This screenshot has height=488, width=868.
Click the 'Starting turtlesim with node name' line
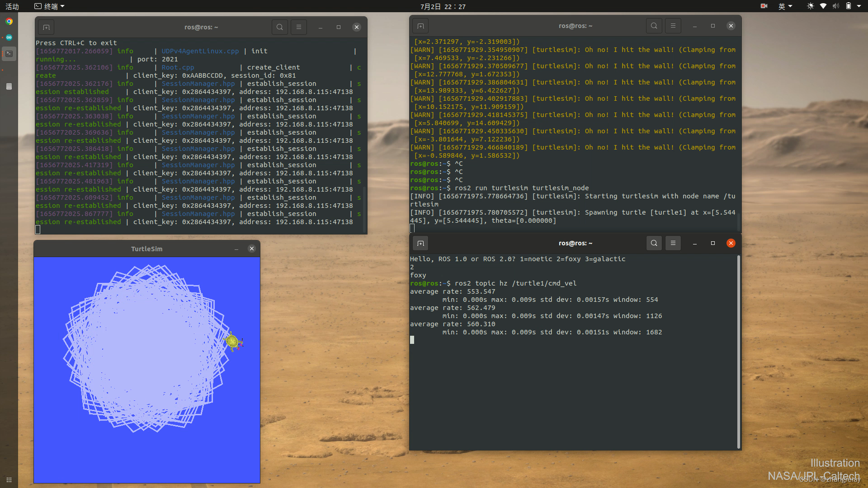tap(573, 200)
